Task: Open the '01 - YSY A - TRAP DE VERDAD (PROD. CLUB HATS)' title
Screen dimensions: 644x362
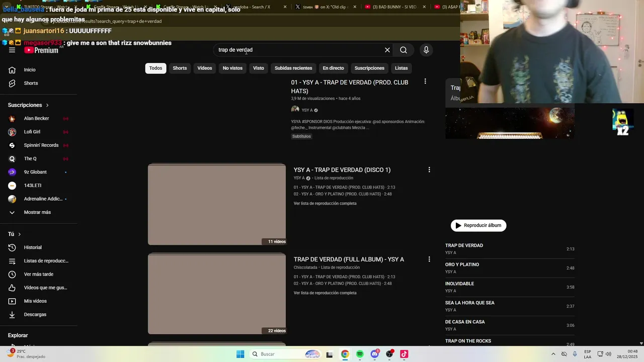Action: [x=350, y=86]
